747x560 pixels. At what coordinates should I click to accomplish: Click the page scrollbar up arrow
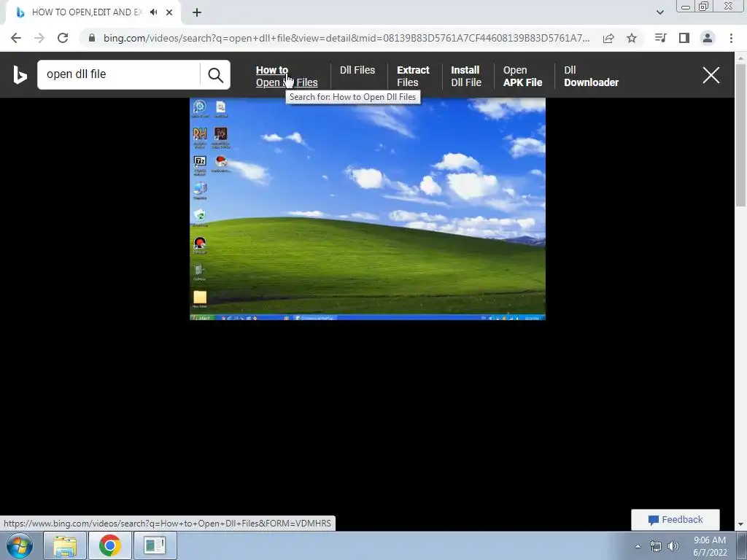click(x=741, y=57)
